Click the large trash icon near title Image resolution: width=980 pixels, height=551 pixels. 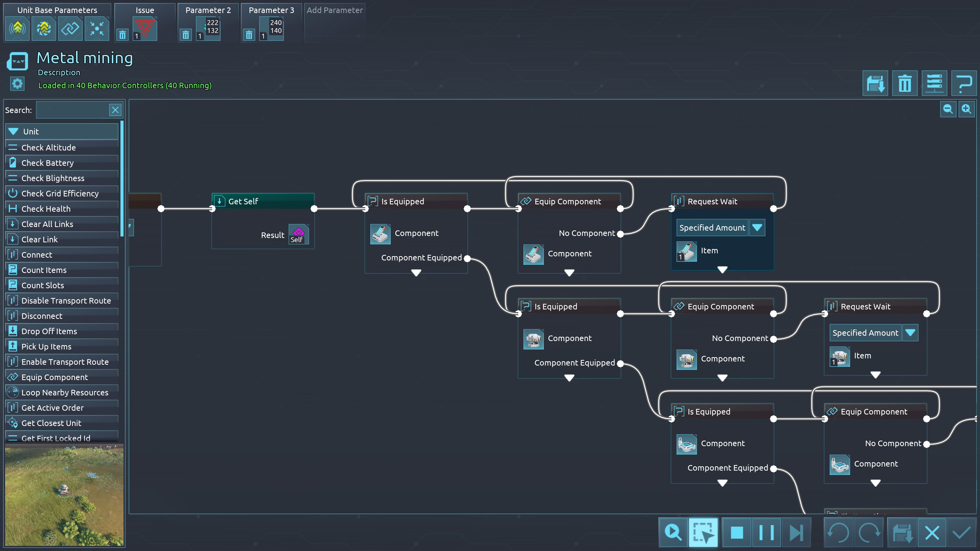pyautogui.click(x=905, y=83)
